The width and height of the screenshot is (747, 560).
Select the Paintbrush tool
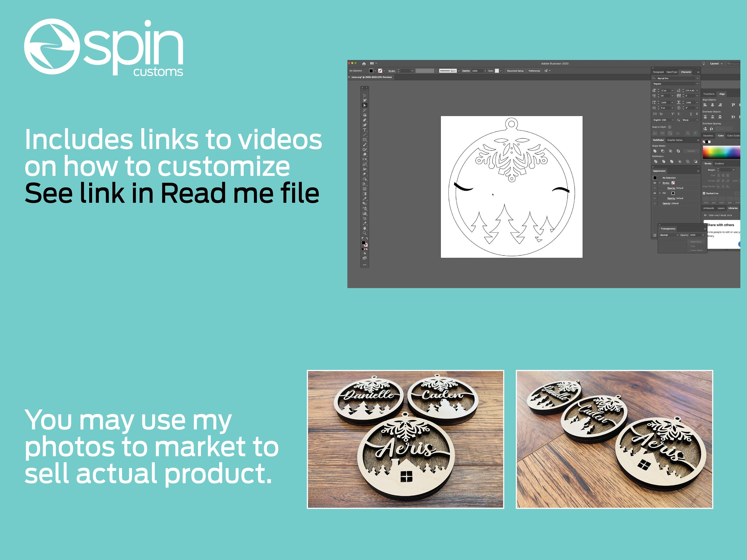coord(365,145)
